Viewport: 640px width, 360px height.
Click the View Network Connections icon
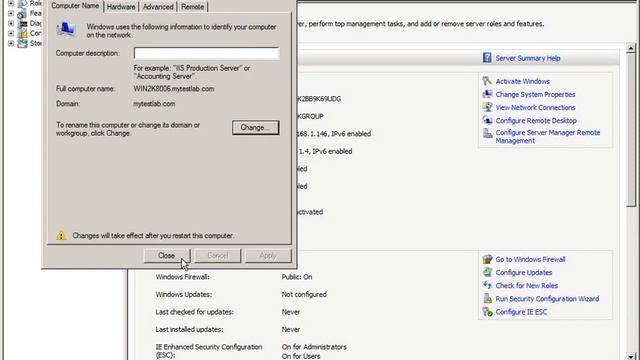tap(487, 107)
